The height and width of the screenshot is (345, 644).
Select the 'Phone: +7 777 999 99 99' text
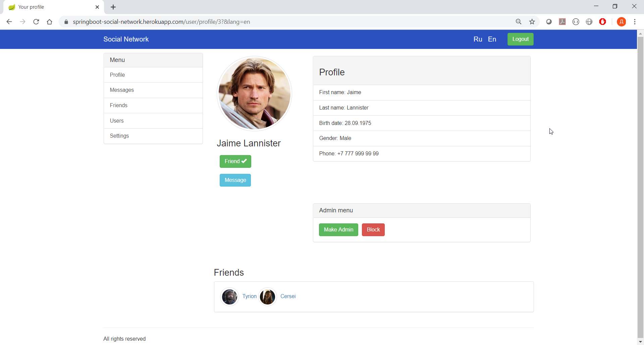[x=349, y=154]
